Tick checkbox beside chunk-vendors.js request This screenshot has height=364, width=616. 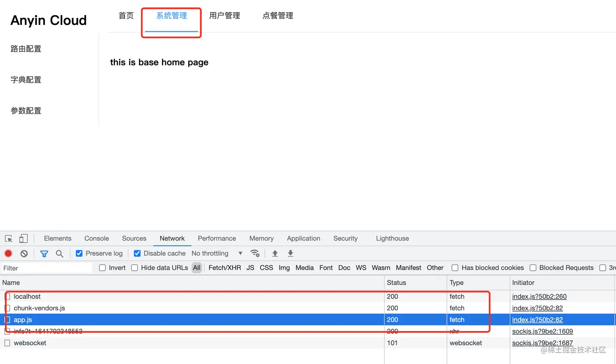[7, 308]
